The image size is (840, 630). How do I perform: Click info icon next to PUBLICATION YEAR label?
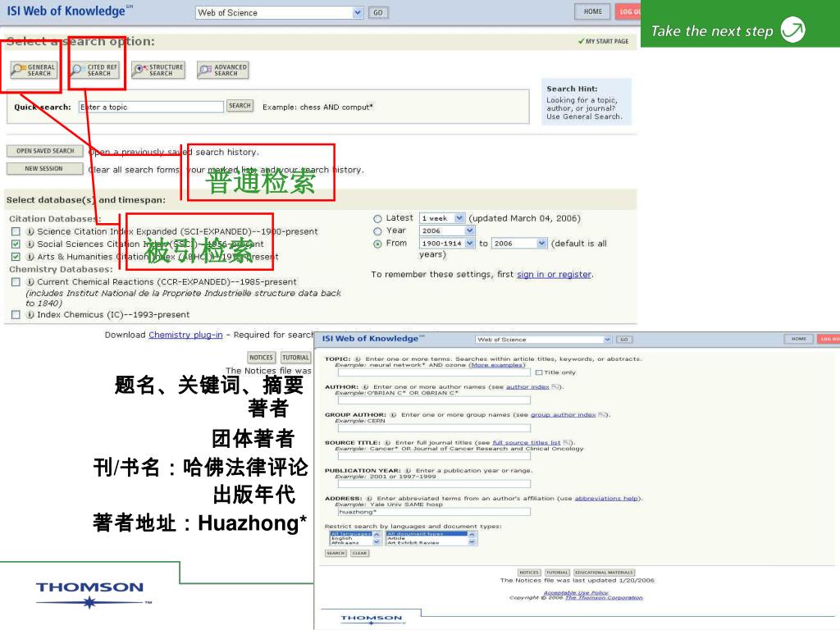click(408, 470)
